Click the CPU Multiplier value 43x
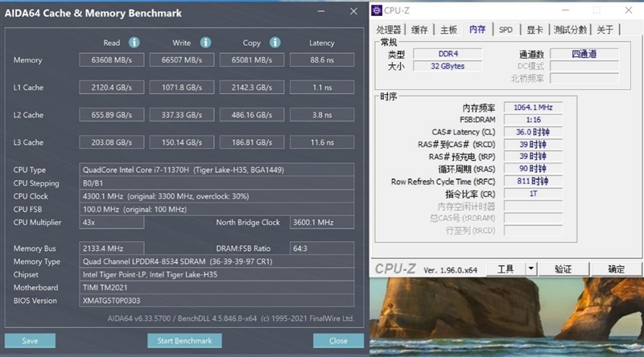 tap(112, 223)
